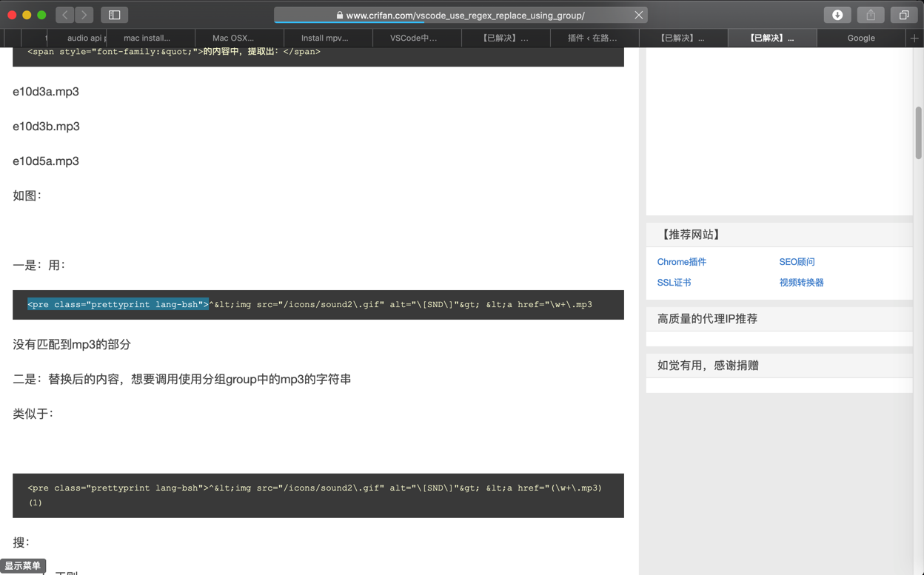This screenshot has height=575, width=924.
Task: Click the text 没有匹配到mp3的部分
Action: (72, 344)
